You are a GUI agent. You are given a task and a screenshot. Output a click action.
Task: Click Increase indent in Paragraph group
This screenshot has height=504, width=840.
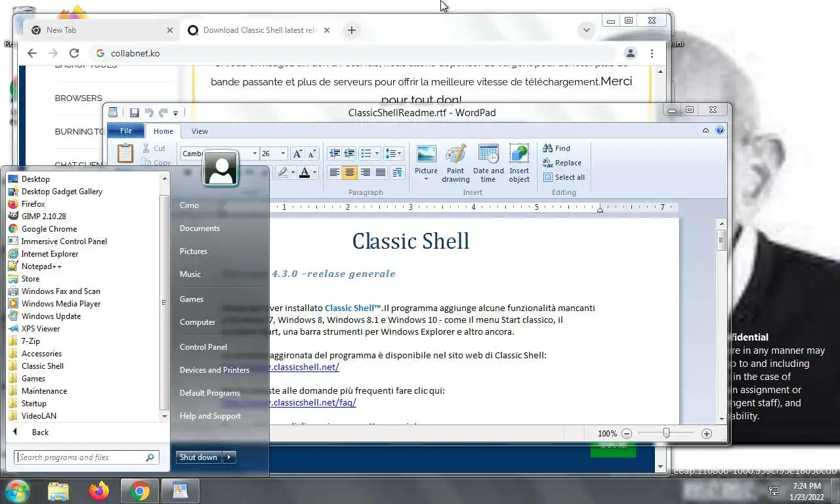[x=349, y=154]
